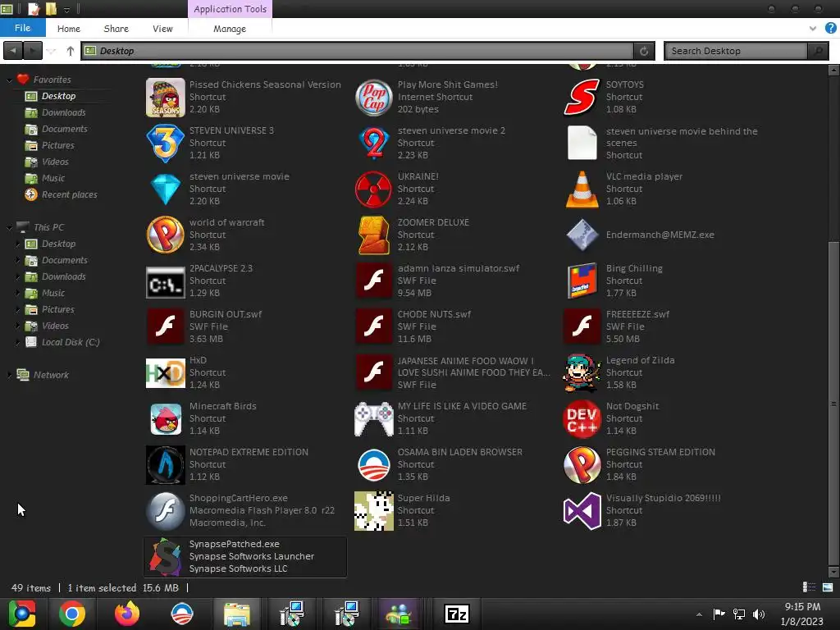Go back with the navigation arrow
The image size is (840, 630).
click(x=13, y=51)
